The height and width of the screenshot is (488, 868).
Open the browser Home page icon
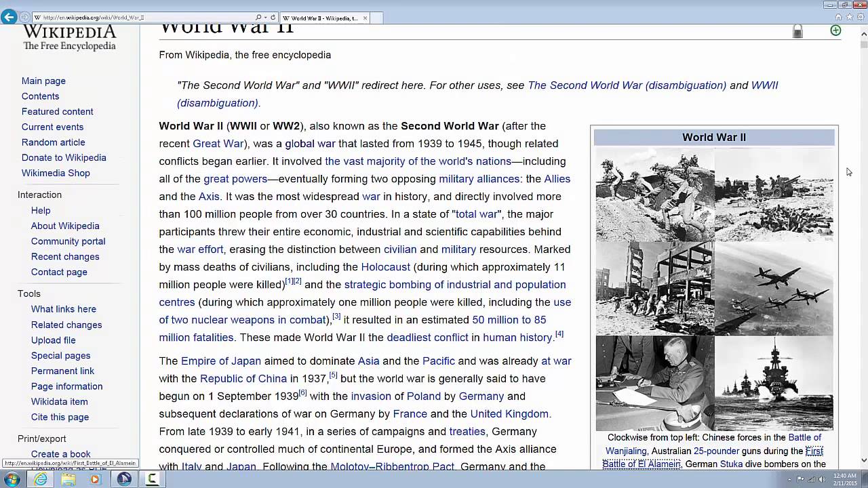pyautogui.click(x=838, y=17)
